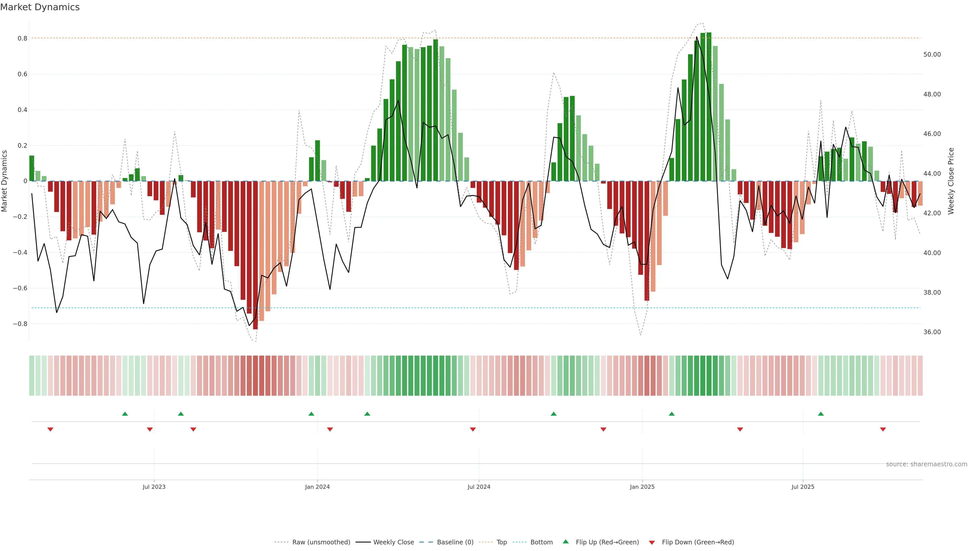This screenshot has height=551, width=980.
Task: Click the source: sharemaestro.com text
Action: [926, 464]
